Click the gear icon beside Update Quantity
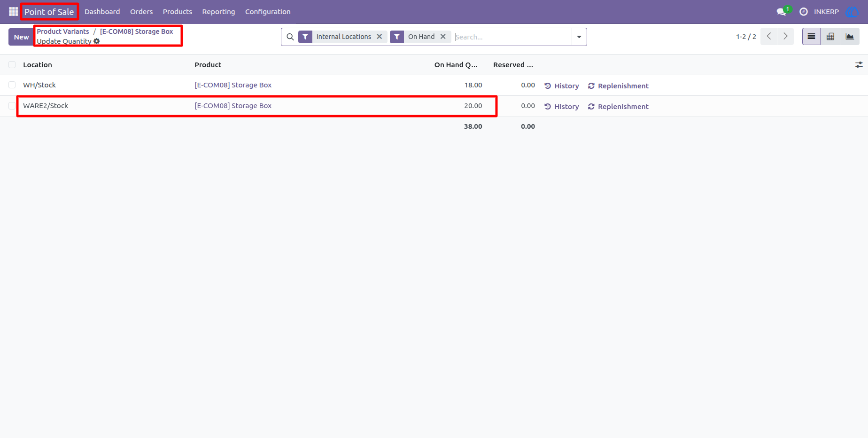The height and width of the screenshot is (438, 868). 97,41
